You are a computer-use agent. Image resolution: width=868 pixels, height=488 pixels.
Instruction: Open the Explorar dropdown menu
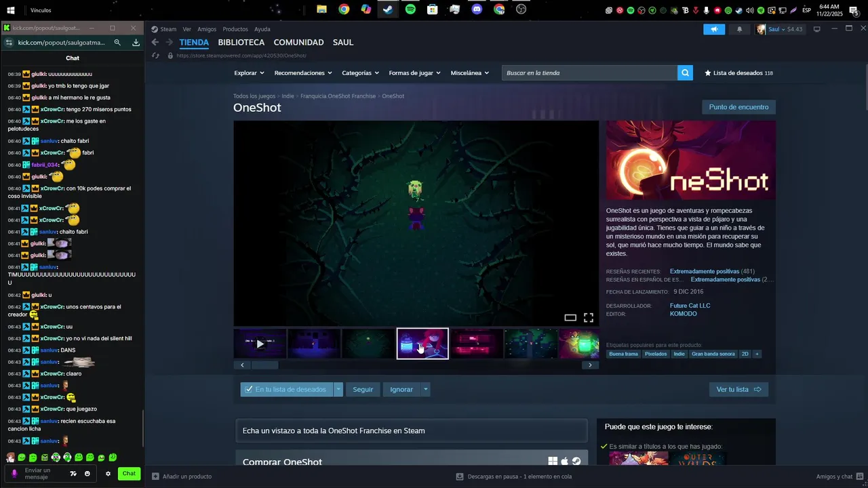(249, 73)
